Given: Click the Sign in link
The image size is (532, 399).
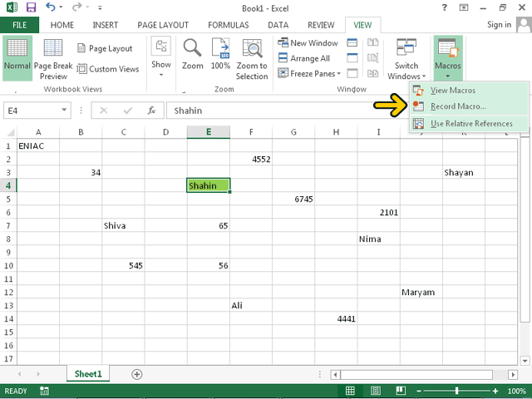Looking at the screenshot, I should point(499,25).
